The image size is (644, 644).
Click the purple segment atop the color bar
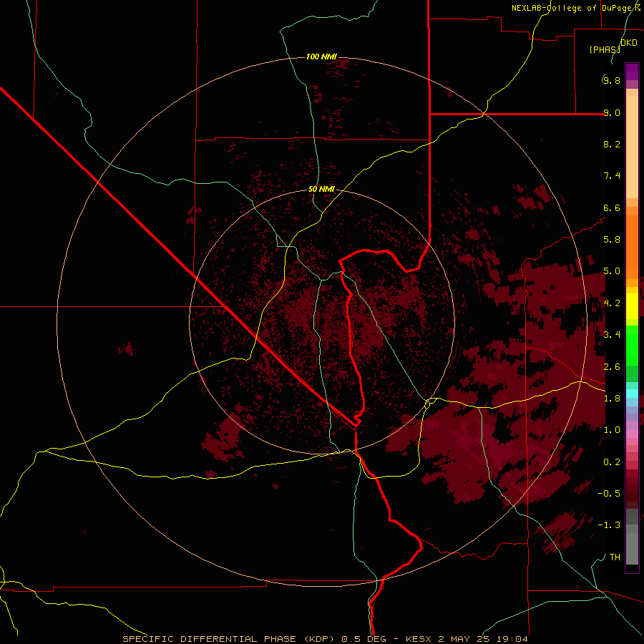coord(632,72)
